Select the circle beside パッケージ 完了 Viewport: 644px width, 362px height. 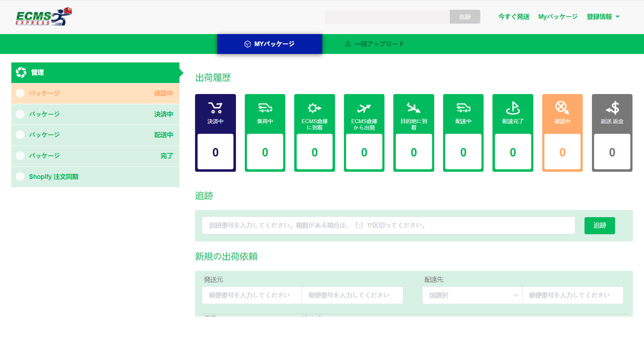(20, 156)
